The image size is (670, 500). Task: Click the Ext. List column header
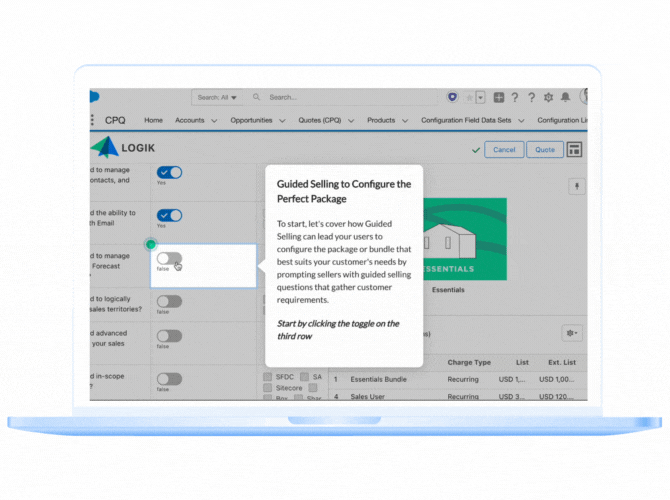562,362
